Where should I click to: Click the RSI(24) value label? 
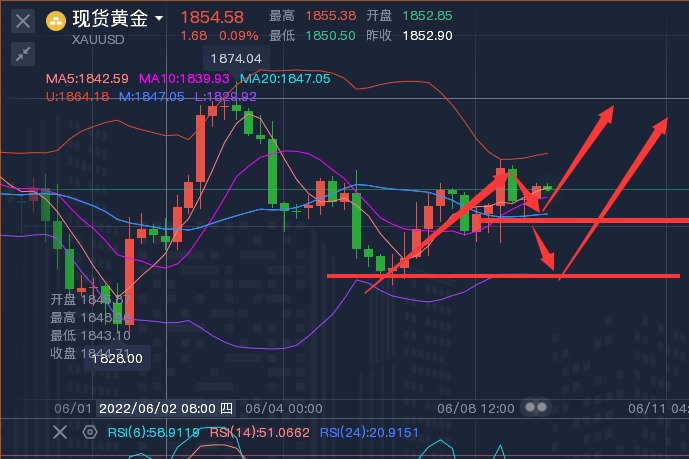[x=367, y=432]
